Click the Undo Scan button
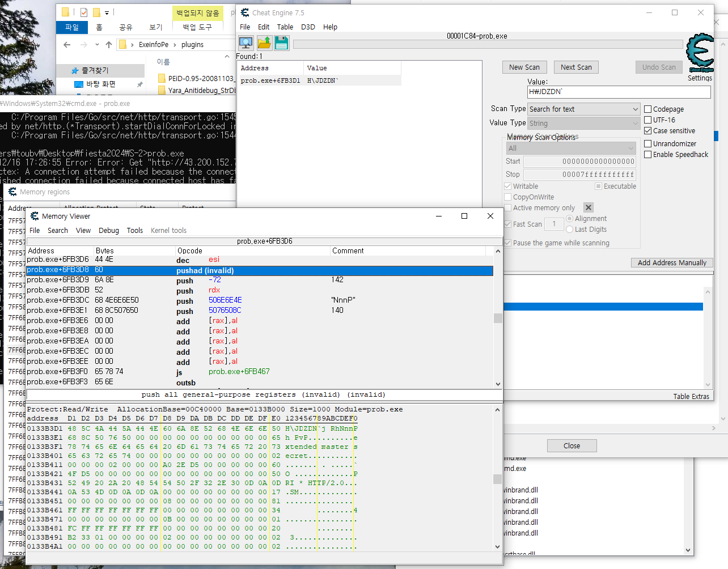Viewport: 728px width, 569px height. click(659, 67)
